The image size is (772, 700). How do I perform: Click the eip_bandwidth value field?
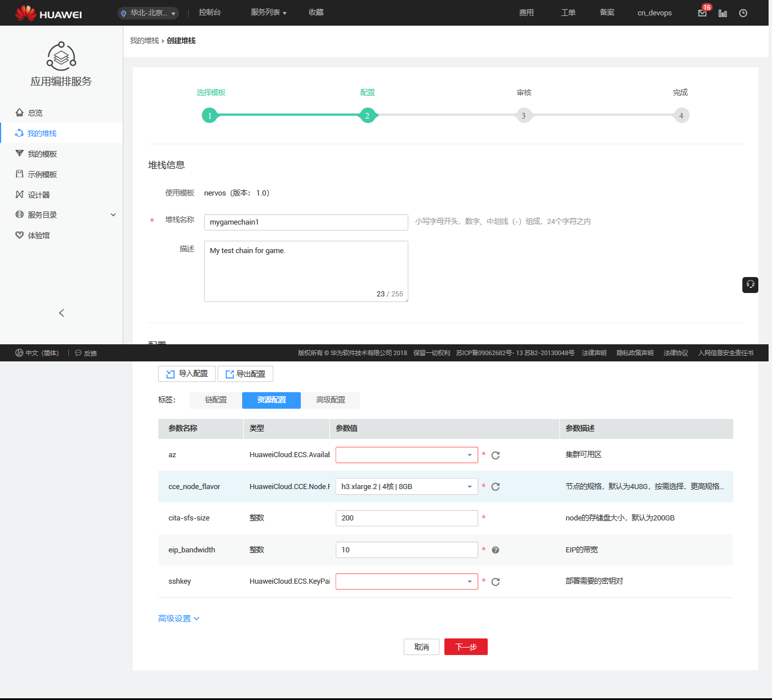click(x=407, y=550)
